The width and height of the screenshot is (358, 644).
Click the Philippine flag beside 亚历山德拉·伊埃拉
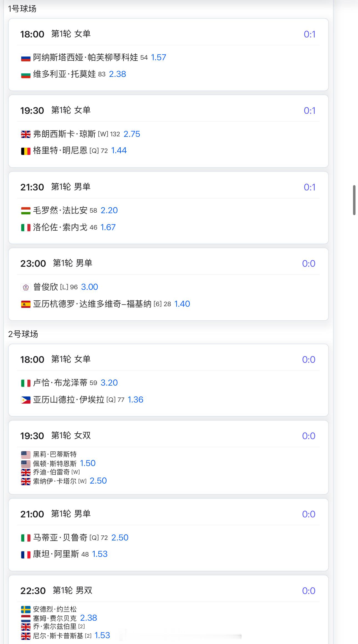click(x=26, y=400)
